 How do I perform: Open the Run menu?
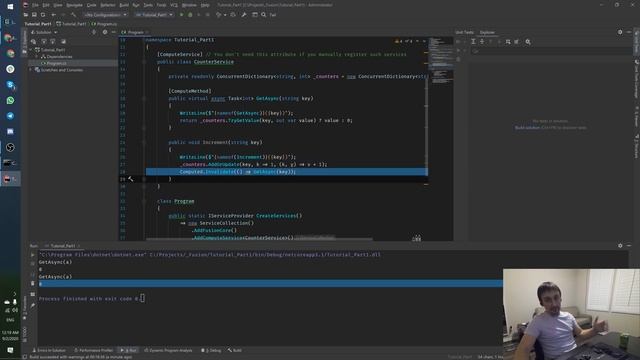tap(136, 5)
